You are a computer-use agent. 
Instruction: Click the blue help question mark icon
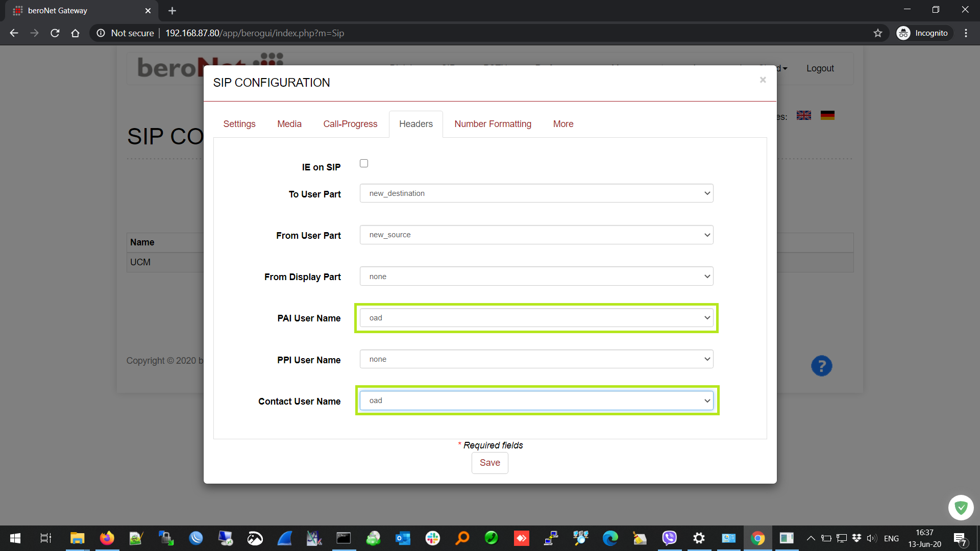coord(821,366)
